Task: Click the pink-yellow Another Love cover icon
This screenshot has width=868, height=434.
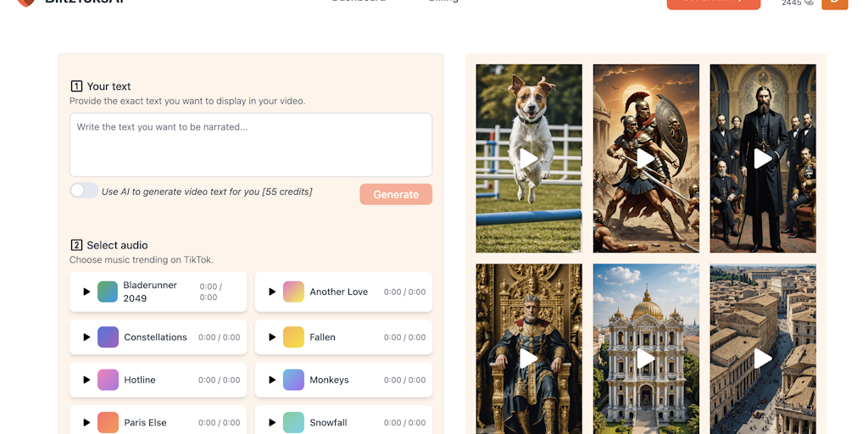Action: coord(293,292)
